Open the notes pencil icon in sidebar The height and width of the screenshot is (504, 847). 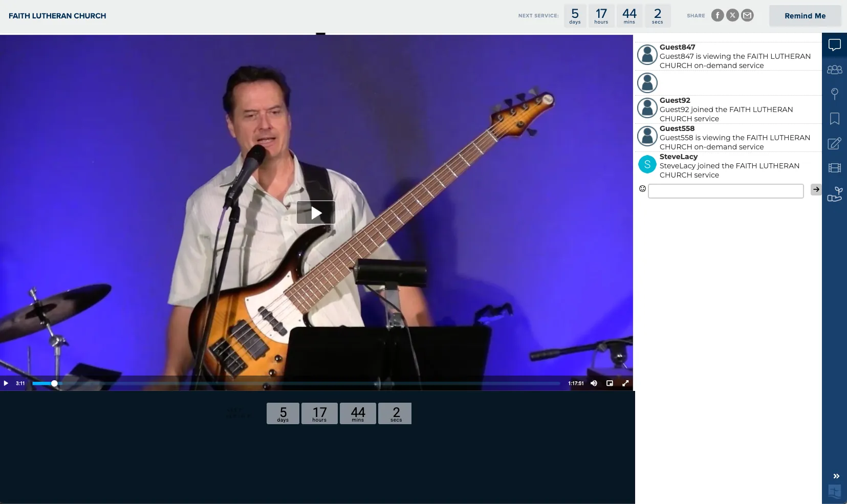point(834,143)
